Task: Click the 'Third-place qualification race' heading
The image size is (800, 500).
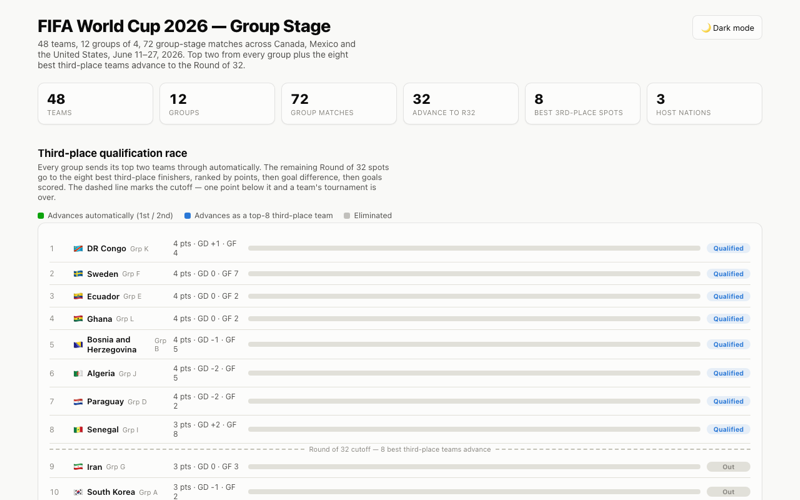Action: click(112, 153)
